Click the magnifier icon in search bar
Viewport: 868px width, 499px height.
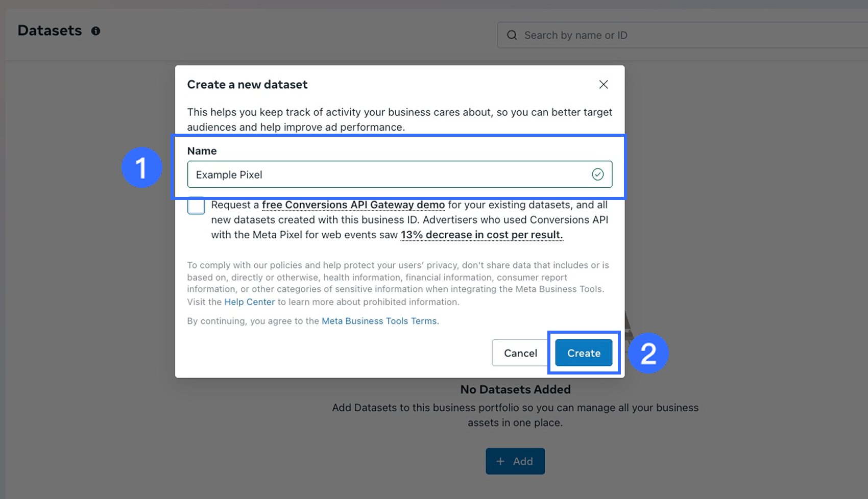click(512, 35)
